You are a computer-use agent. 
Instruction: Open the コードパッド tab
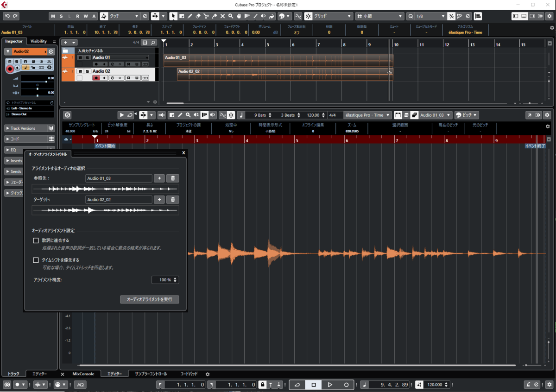[189, 374]
